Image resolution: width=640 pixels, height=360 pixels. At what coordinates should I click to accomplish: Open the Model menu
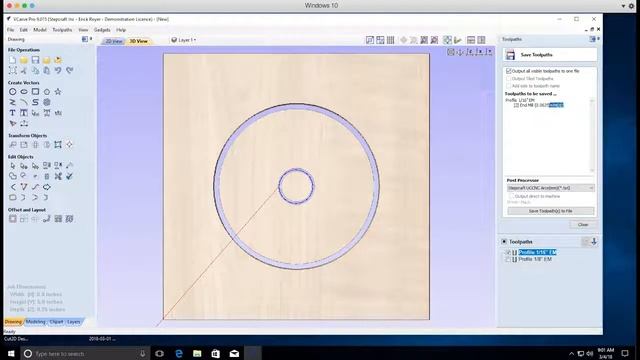tap(40, 30)
